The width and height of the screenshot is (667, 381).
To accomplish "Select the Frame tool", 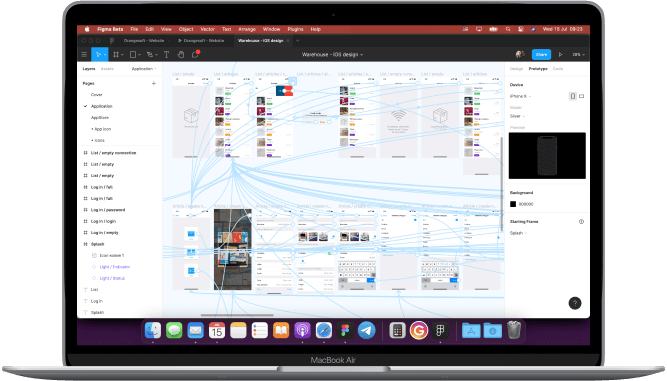I will click(116, 54).
